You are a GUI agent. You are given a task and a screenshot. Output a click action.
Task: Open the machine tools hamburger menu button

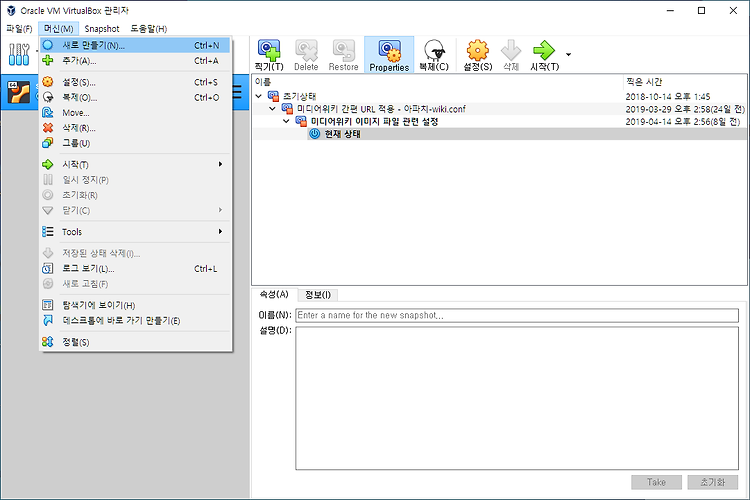(x=237, y=92)
